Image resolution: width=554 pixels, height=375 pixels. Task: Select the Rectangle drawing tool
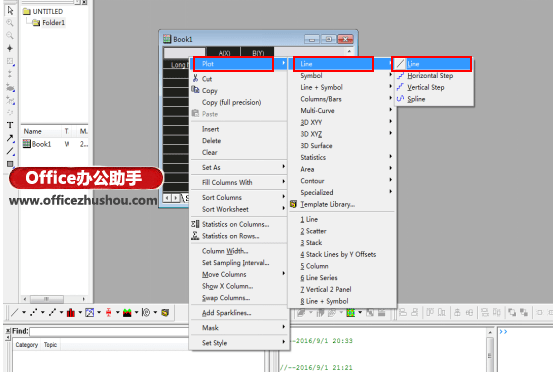10,164
